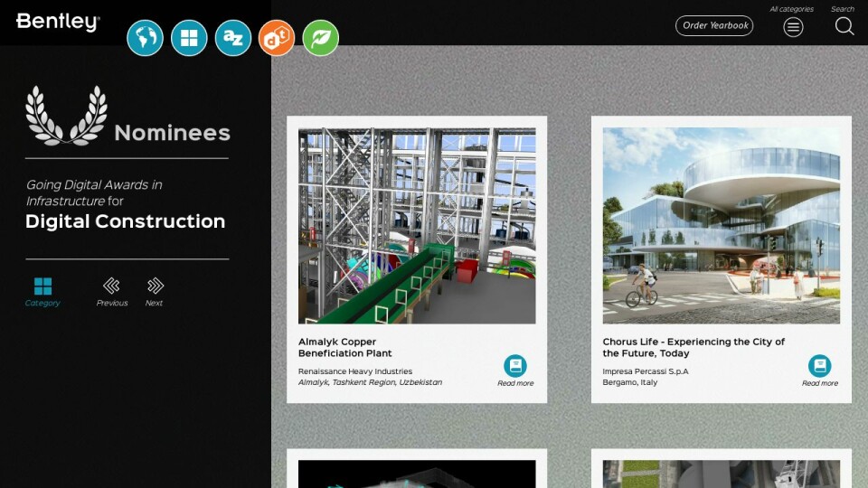The width and height of the screenshot is (868, 488).
Task: Open Almalyk Copper plant thumbnail image
Action: [x=417, y=226]
